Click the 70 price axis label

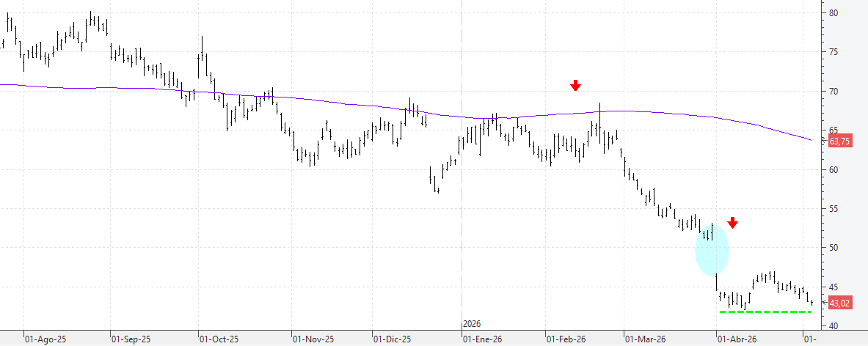(834, 91)
